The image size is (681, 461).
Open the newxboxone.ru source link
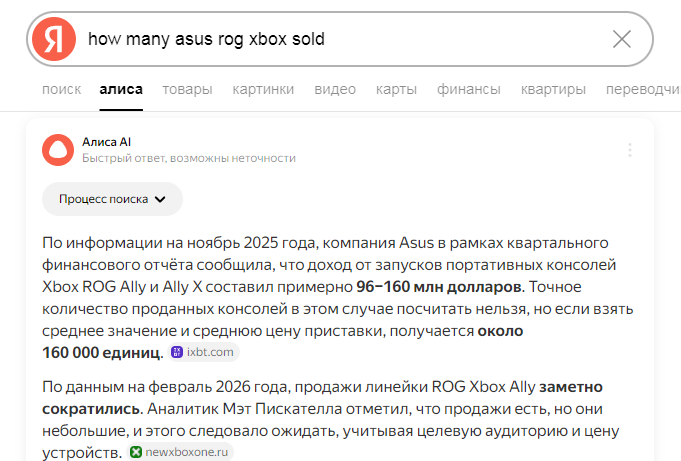(x=189, y=452)
